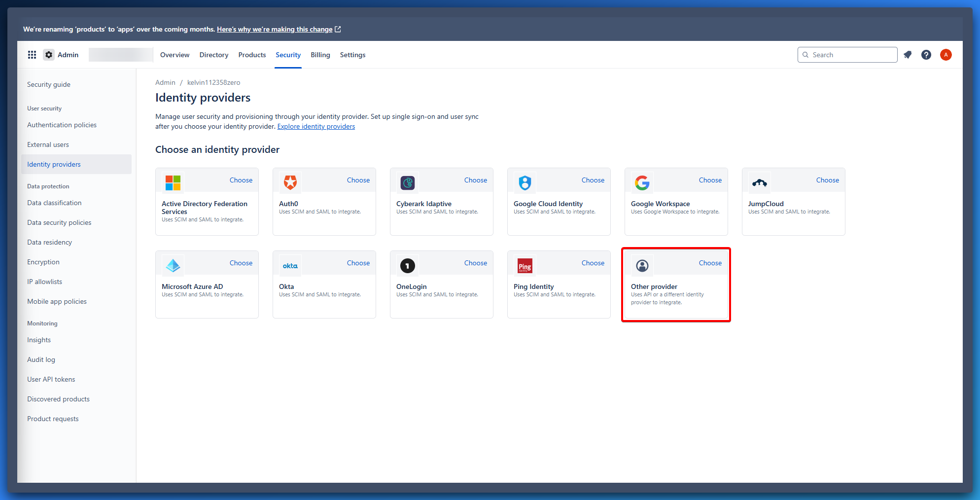The height and width of the screenshot is (500, 980).
Task: Choose the Google Workspace provider
Action: coord(710,180)
